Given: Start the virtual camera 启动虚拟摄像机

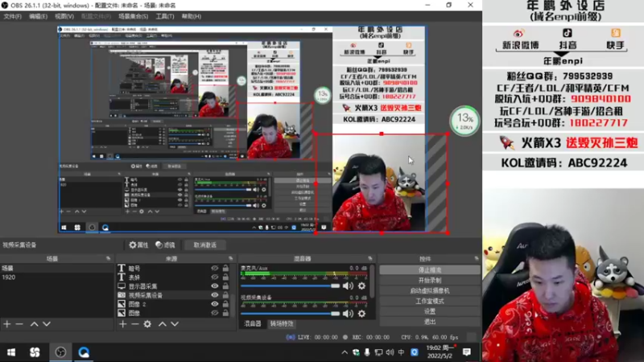Looking at the screenshot, I should (x=430, y=290).
